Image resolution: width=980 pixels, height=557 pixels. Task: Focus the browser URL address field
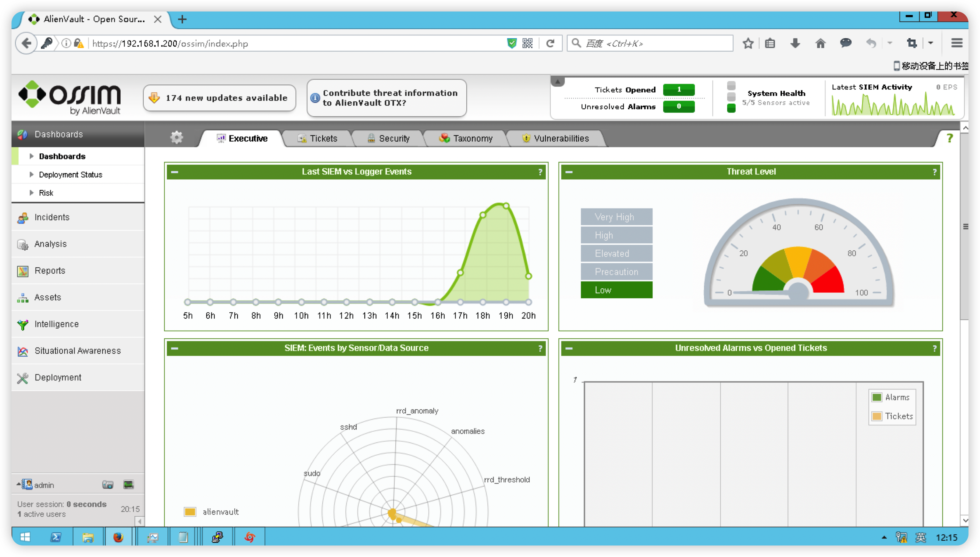[296, 43]
